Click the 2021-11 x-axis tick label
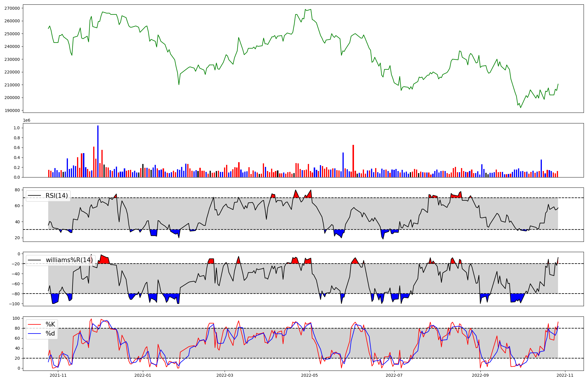This screenshot has height=382, width=588. 58,375
